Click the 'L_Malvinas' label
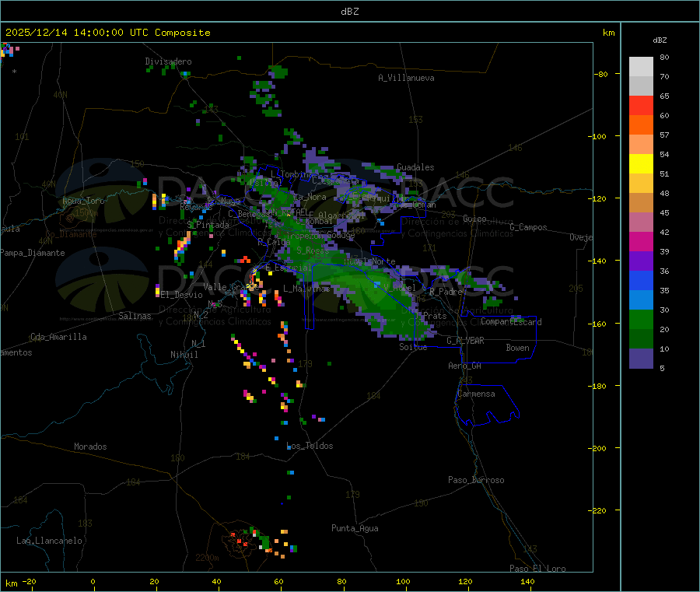This screenshot has width=700, height=592. click(306, 289)
